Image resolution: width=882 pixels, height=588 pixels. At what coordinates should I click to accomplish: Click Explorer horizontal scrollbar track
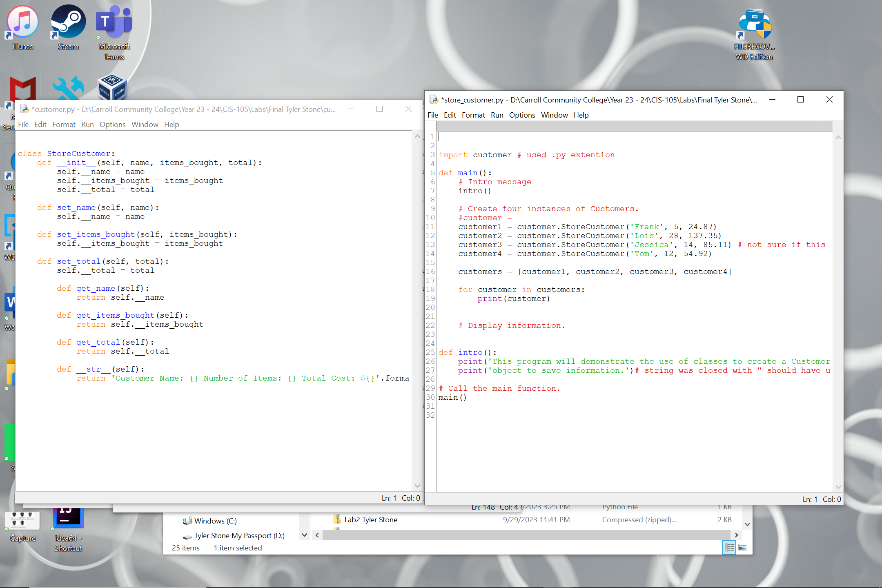click(526, 535)
